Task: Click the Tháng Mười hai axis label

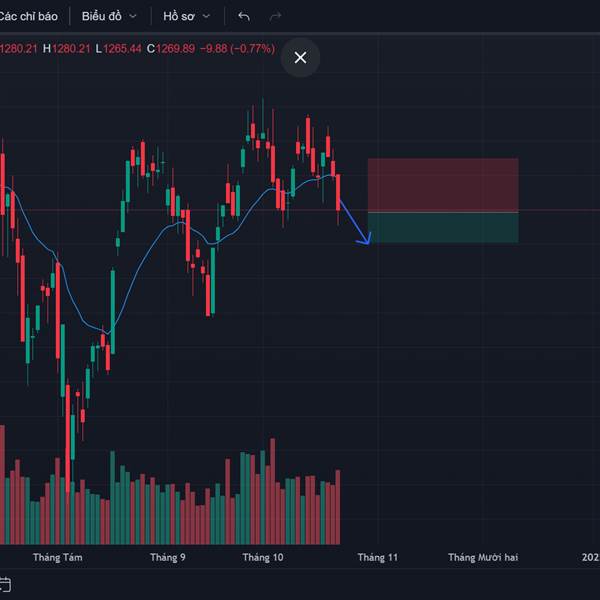Action: [483, 558]
